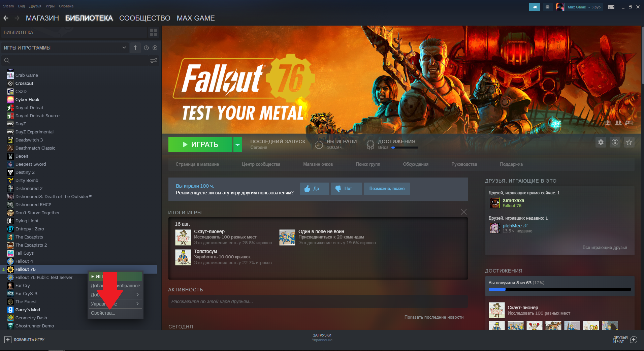
Task: Open the game settings gear icon
Action: [x=601, y=142]
